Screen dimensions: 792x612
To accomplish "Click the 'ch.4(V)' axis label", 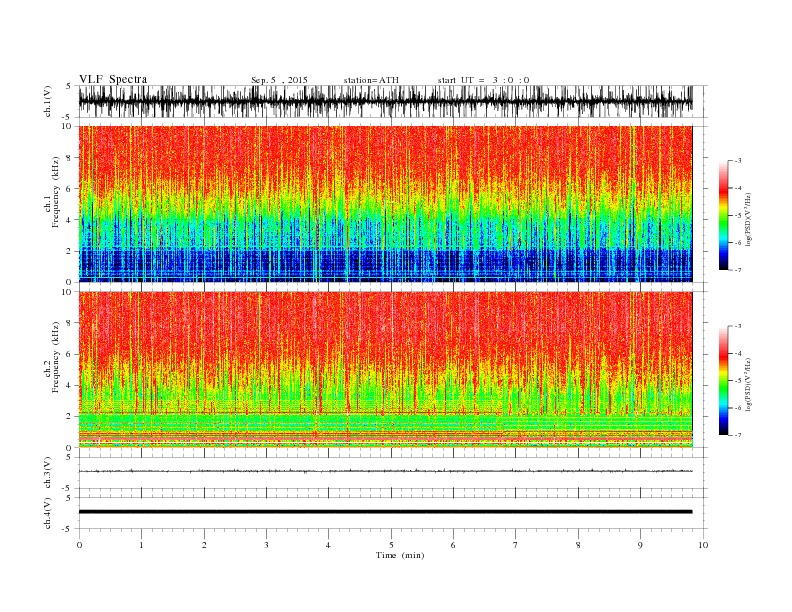I will click(x=48, y=513).
